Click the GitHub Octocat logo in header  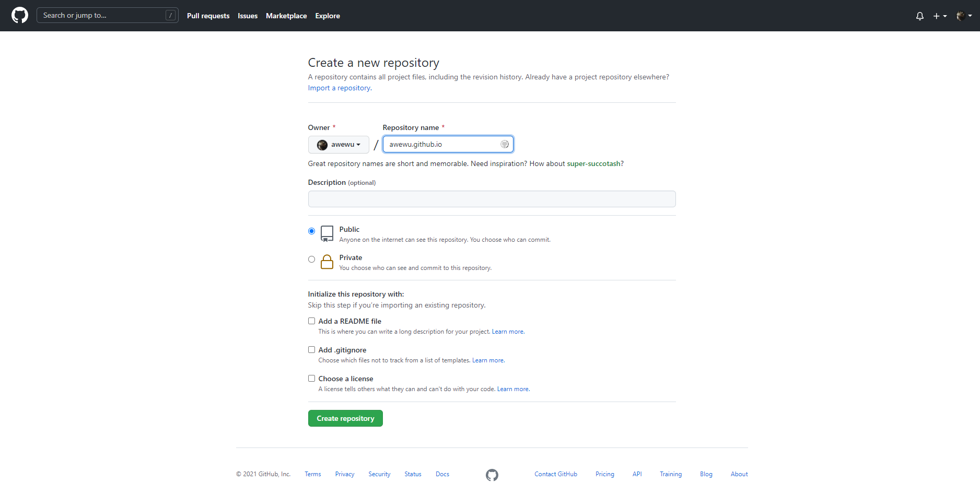tap(20, 15)
